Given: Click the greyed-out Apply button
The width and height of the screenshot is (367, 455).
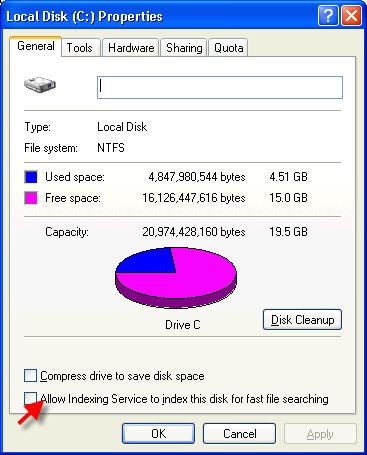Looking at the screenshot, I should pos(320,434).
